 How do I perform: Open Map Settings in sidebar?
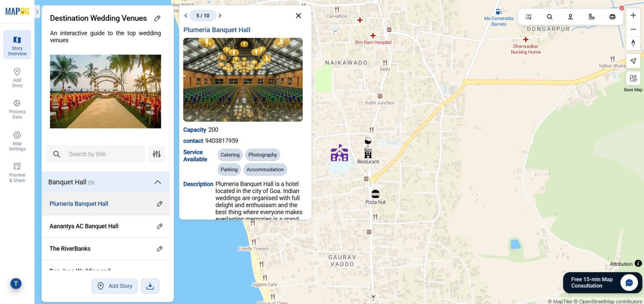point(17,141)
